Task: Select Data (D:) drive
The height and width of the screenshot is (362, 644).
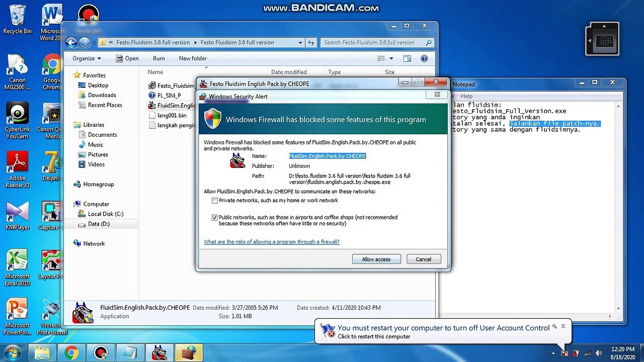Action: coord(99,224)
